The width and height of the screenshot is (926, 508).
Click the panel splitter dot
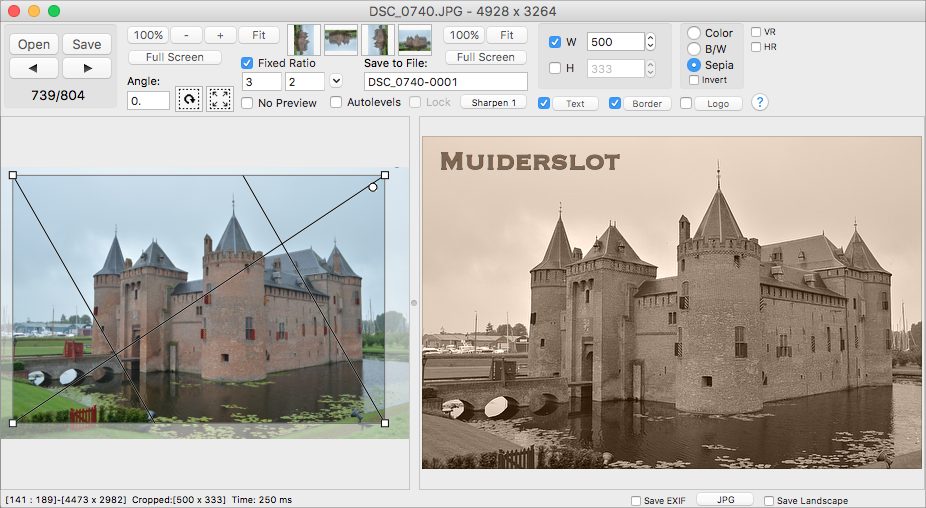coord(414,303)
